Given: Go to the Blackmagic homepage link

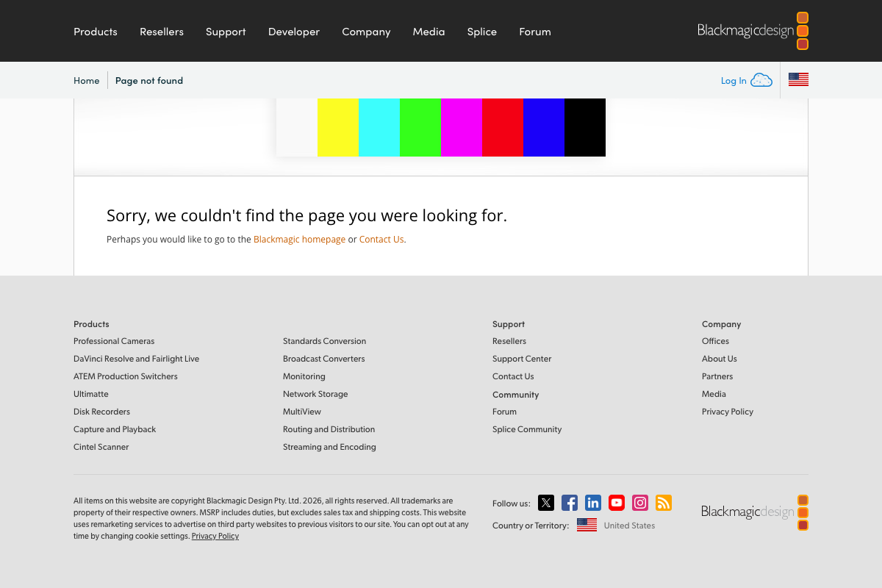Looking at the screenshot, I should coord(299,239).
